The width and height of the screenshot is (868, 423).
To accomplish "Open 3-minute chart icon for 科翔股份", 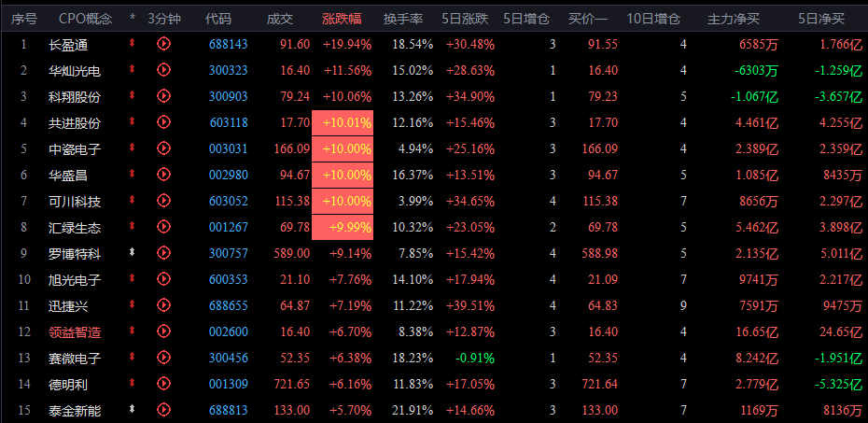I will pyautogui.click(x=163, y=95).
